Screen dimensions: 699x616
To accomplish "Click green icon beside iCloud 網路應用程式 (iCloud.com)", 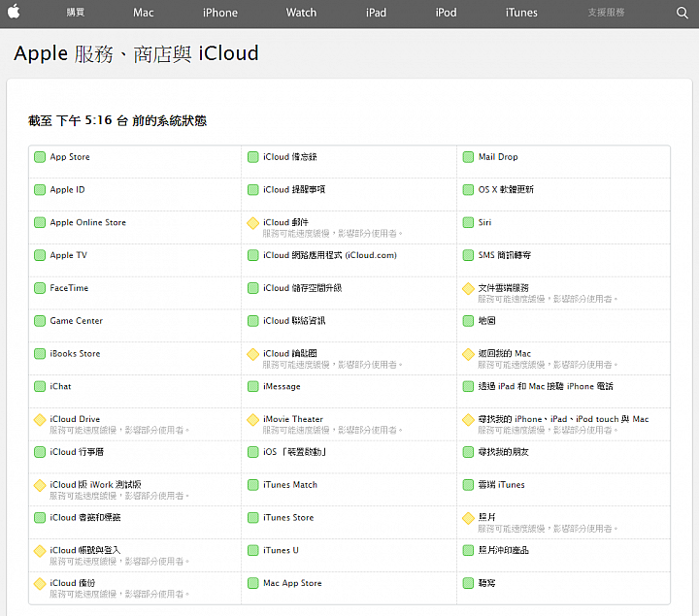I will [x=252, y=255].
